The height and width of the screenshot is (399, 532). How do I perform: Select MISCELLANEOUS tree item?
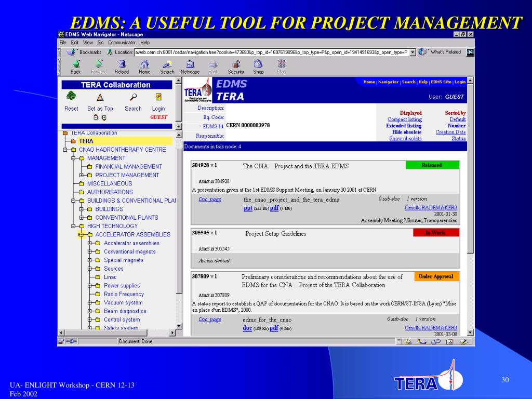tap(110, 183)
